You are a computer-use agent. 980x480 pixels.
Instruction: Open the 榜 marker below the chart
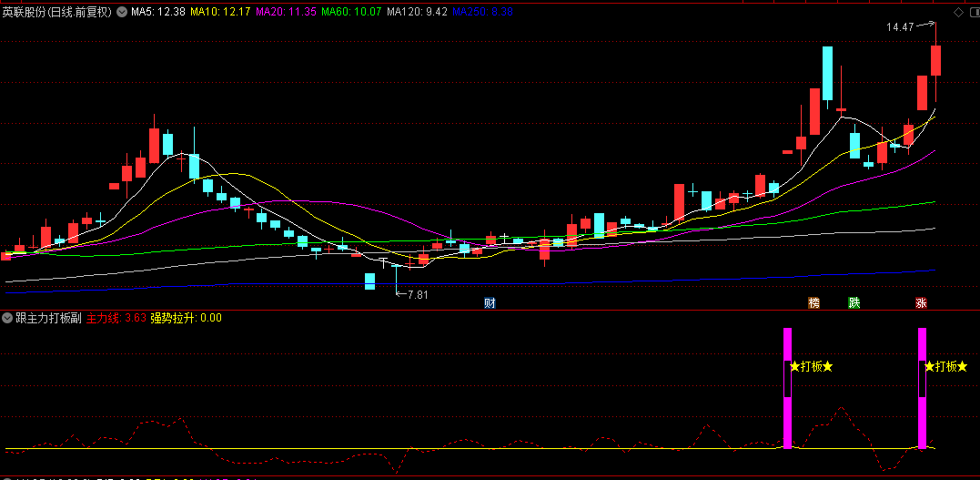click(x=813, y=303)
